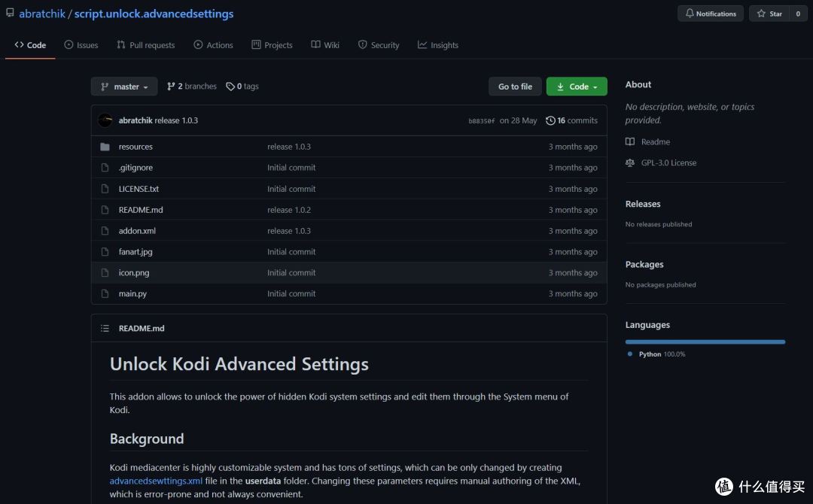Image resolution: width=813 pixels, height=504 pixels.
Task: Click the on 28 May commit date
Action: pos(518,120)
